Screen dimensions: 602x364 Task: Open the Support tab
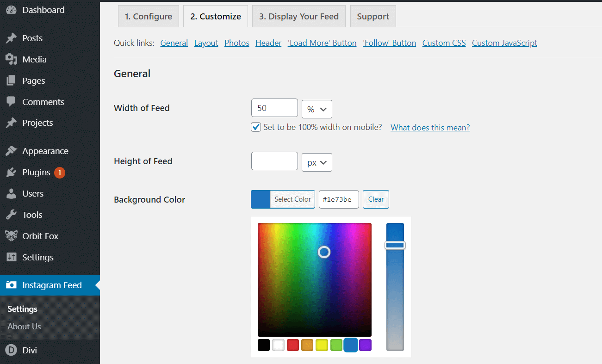click(373, 16)
